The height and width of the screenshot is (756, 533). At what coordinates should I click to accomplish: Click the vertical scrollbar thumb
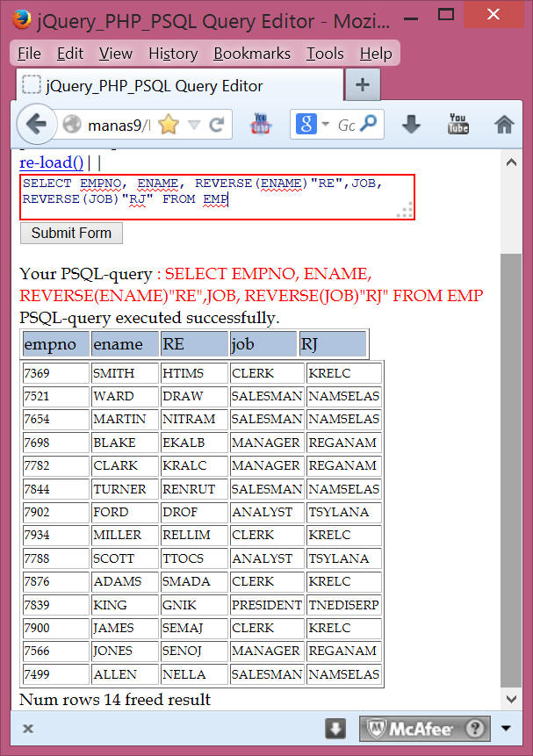pyautogui.click(x=511, y=470)
